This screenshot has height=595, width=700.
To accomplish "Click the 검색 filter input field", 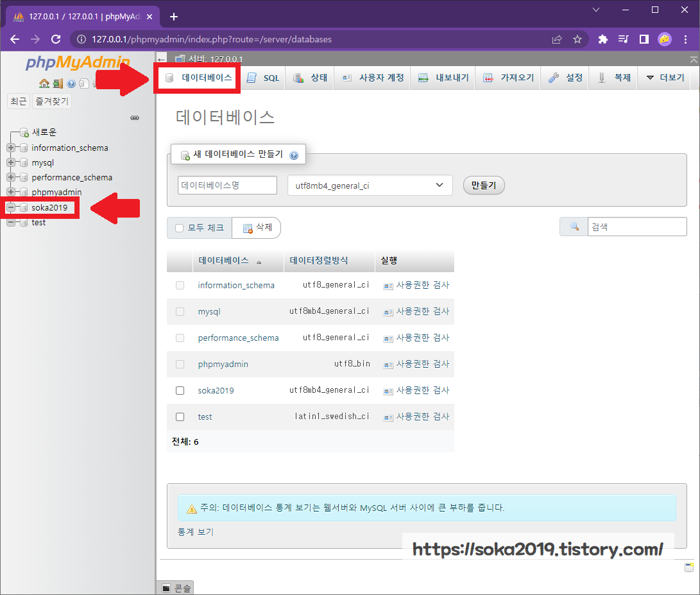I will [x=637, y=227].
